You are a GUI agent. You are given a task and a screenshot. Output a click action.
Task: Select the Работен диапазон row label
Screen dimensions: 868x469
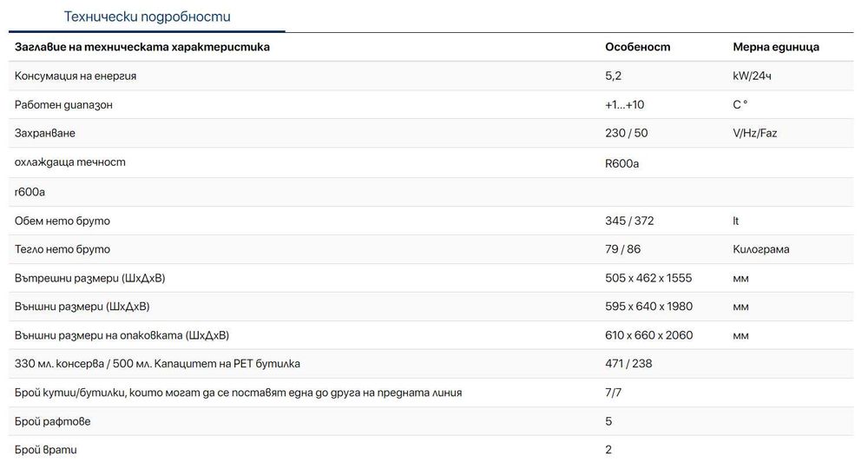click(x=64, y=105)
